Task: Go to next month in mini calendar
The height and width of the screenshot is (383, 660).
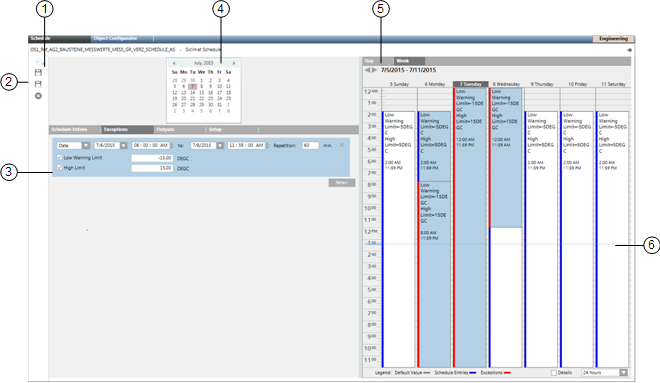Action: (234, 63)
